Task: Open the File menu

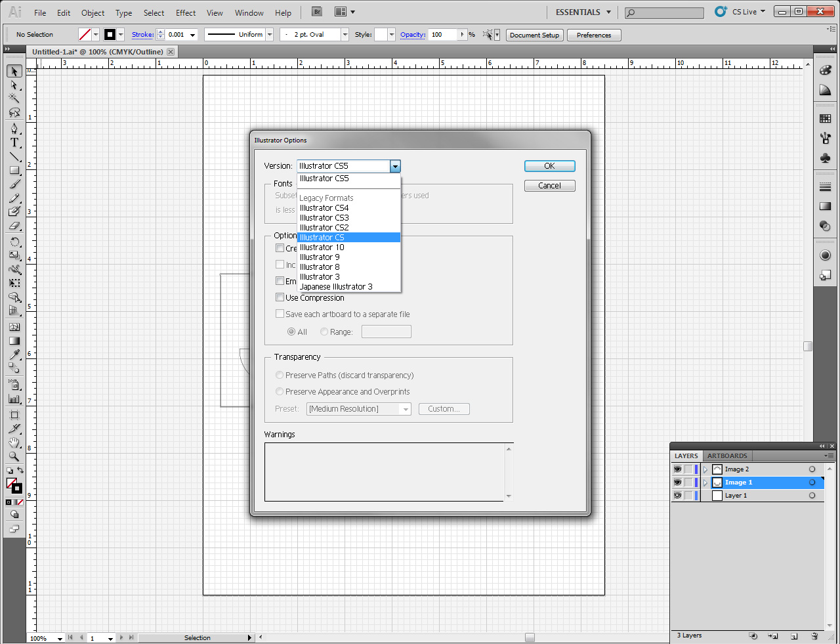Action: pyautogui.click(x=40, y=12)
